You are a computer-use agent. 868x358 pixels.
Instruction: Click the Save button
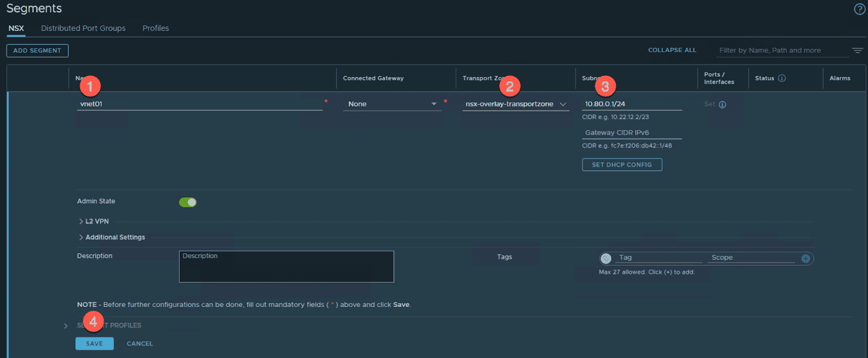point(94,344)
